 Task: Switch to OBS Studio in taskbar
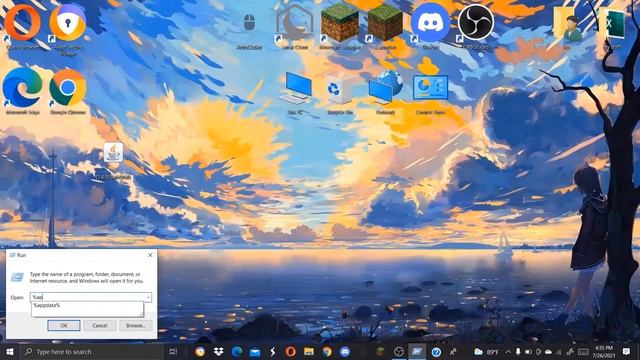pyautogui.click(x=399, y=351)
